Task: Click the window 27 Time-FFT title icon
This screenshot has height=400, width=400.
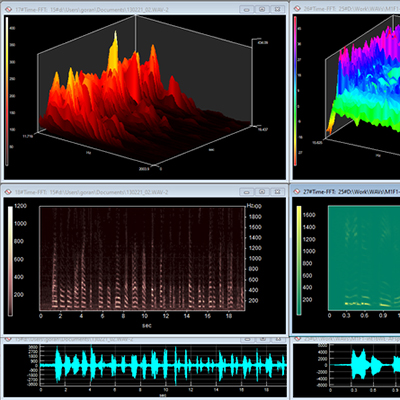Action: pos(297,192)
